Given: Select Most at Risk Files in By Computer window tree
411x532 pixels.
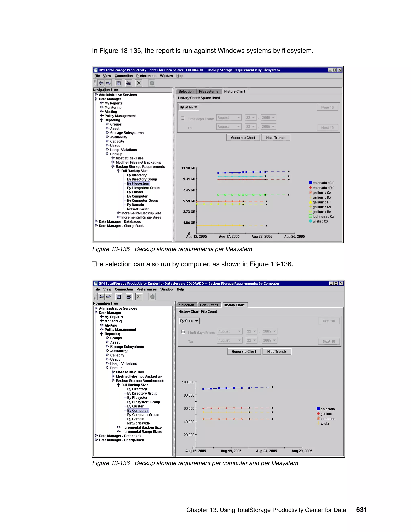Looking at the screenshot, I should tap(130, 372).
